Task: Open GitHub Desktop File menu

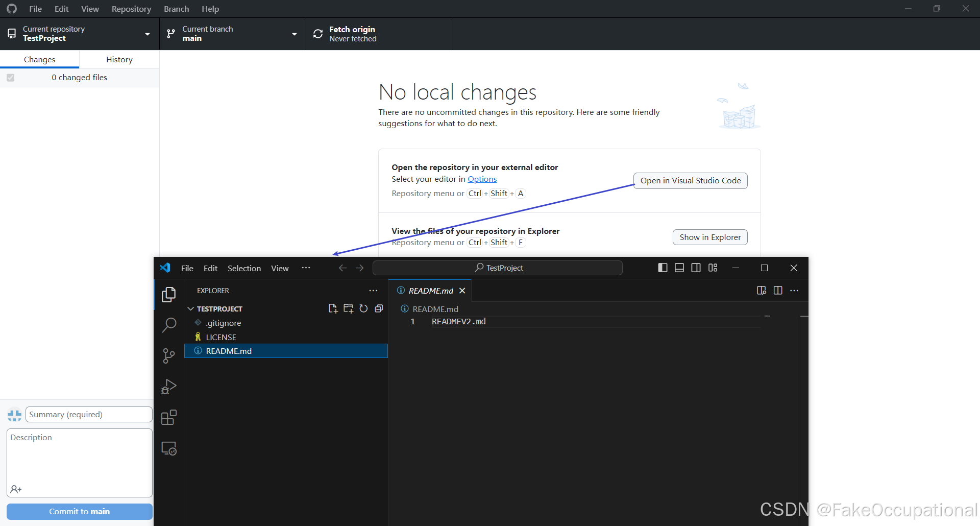Action: pyautogui.click(x=36, y=9)
